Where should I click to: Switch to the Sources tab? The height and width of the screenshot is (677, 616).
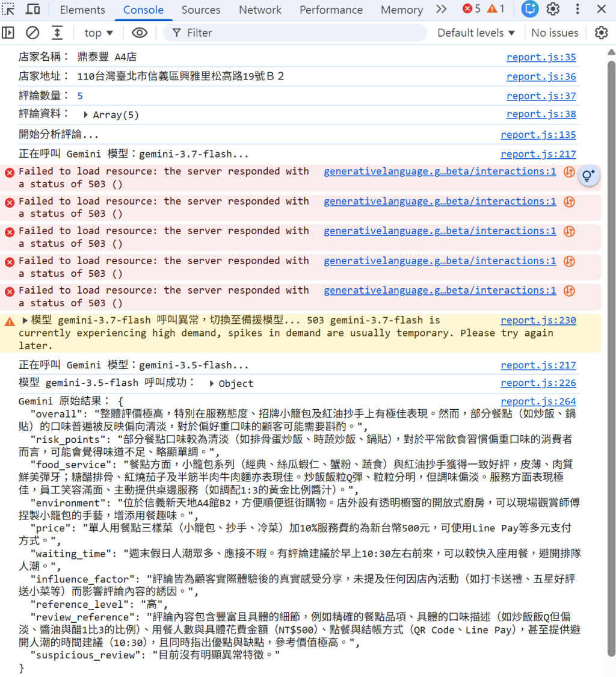[201, 10]
